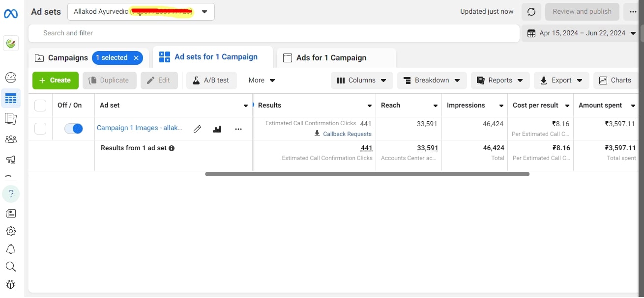Viewport: 644px width, 298px height.
Task: Open Ads reporting document icon in sidebar
Action: [11, 118]
